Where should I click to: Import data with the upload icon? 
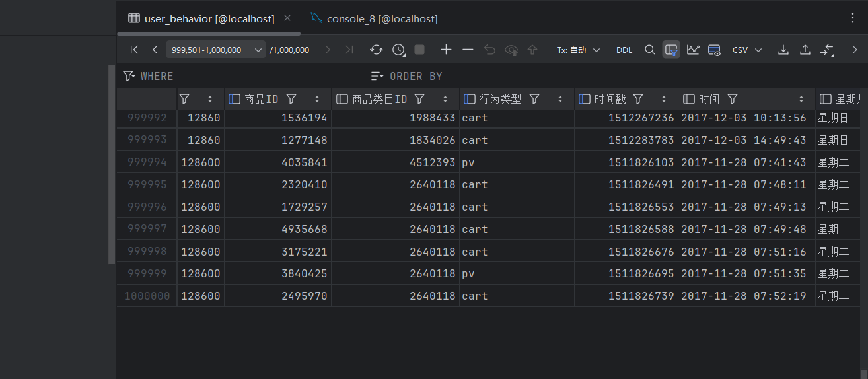point(805,50)
